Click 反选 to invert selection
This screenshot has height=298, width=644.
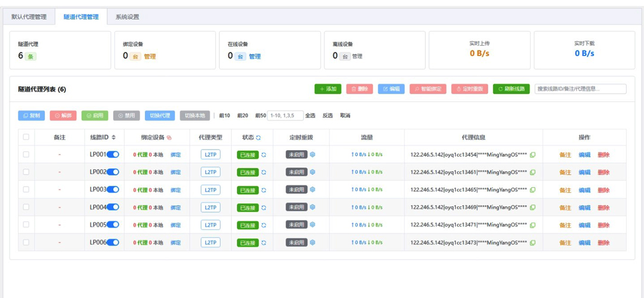point(328,116)
